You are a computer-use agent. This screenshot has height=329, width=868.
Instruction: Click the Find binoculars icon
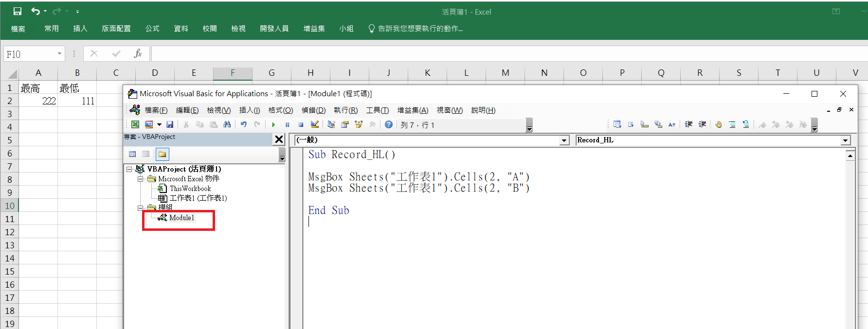pyautogui.click(x=227, y=124)
